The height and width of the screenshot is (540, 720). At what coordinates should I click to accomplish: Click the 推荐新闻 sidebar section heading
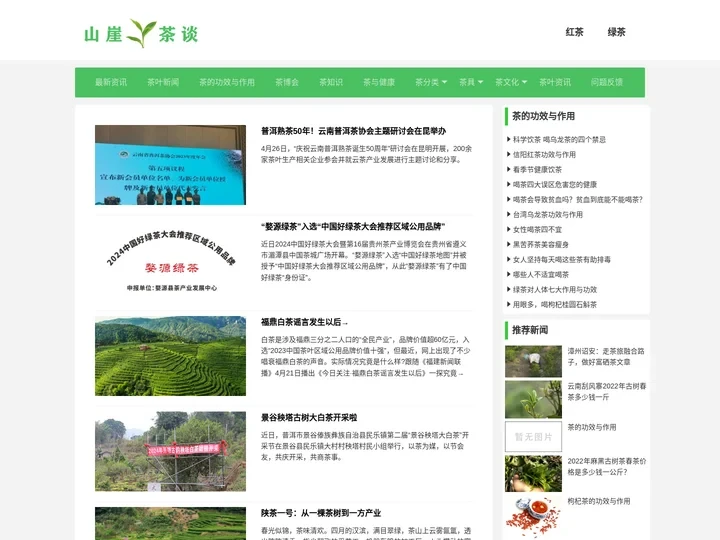[x=530, y=330]
